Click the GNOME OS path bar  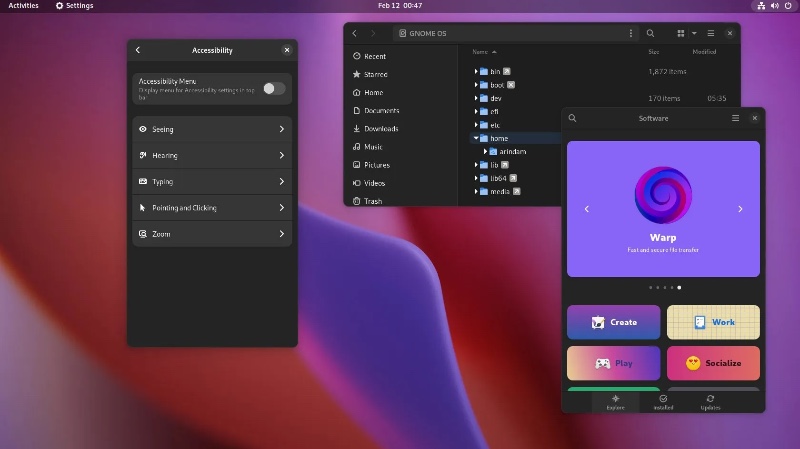(x=510, y=33)
